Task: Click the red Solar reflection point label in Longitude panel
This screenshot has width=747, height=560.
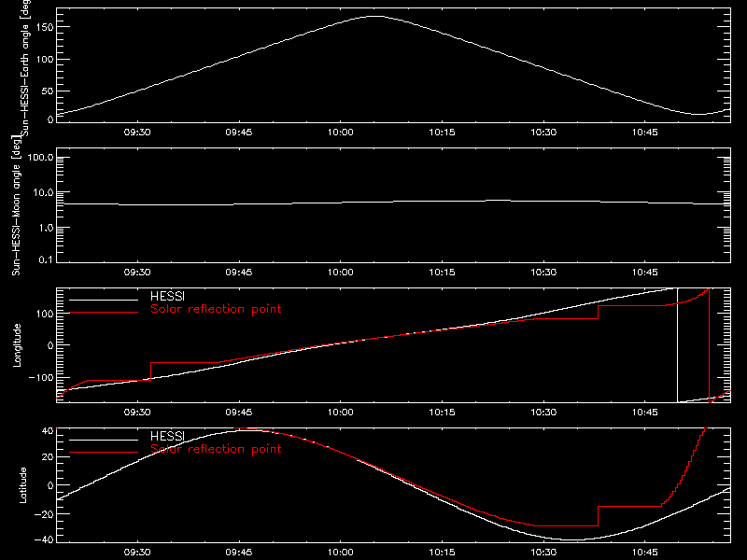Action: point(216,309)
